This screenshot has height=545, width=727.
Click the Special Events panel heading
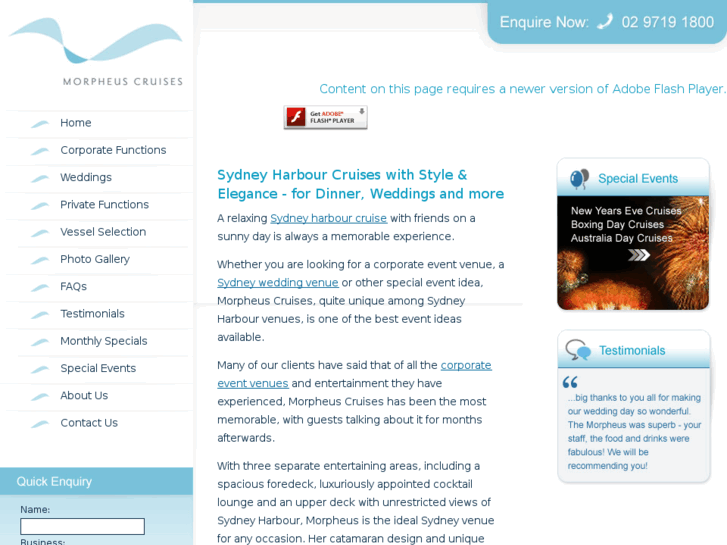point(638,179)
